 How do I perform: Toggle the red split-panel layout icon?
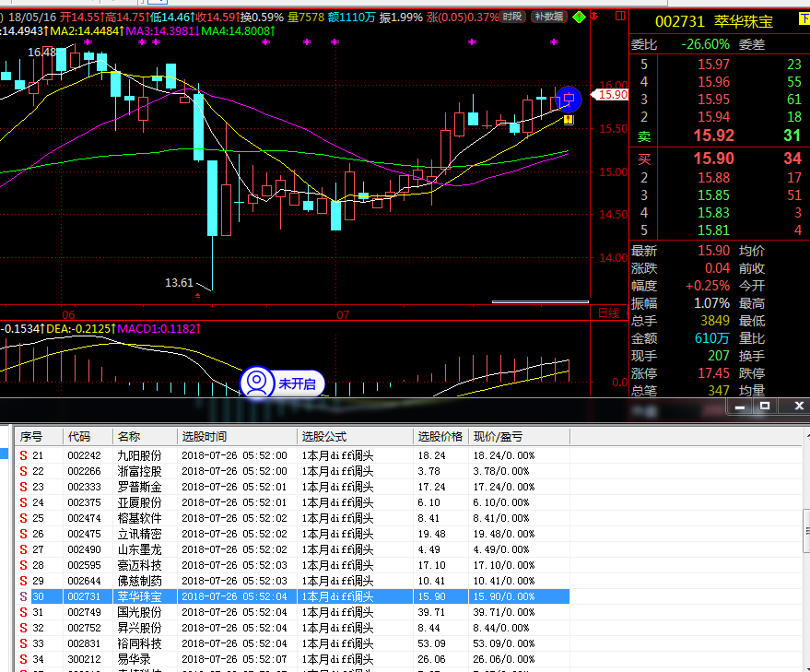[620, 17]
